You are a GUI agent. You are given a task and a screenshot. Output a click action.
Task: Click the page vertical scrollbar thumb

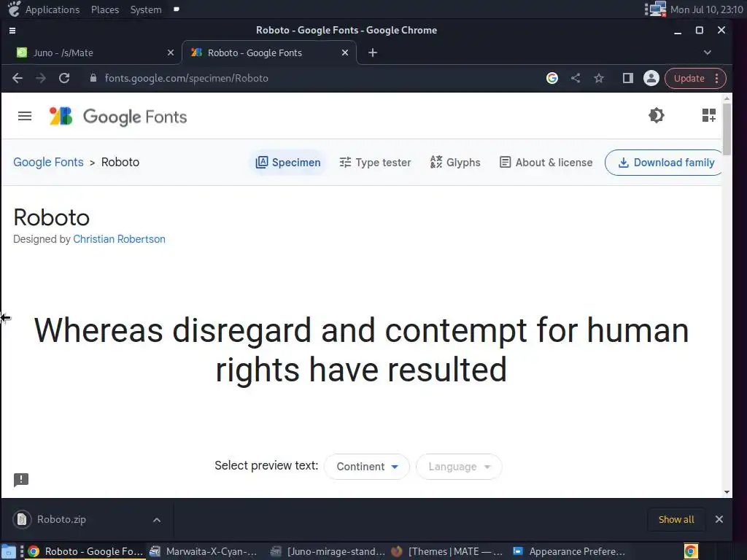pos(726,128)
